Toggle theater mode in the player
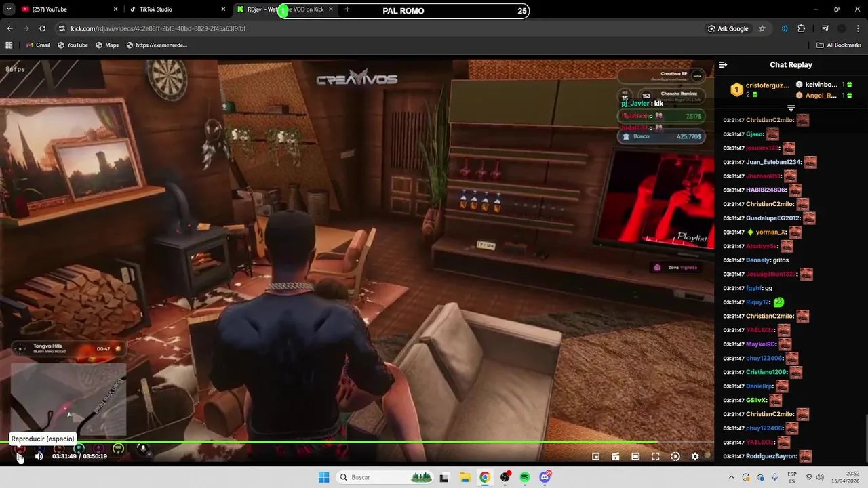 point(635,456)
